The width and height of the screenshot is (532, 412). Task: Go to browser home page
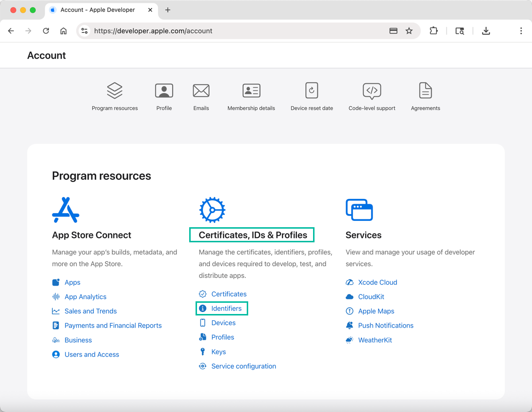tap(63, 31)
